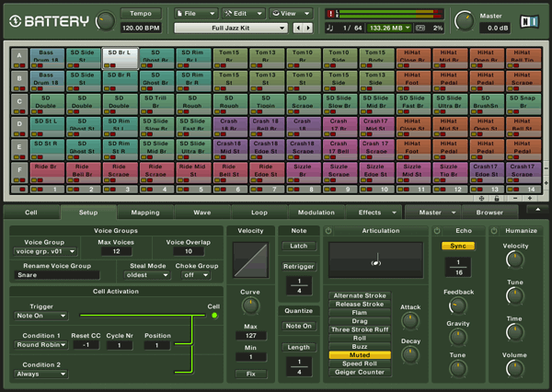Toggle the Note Latch button

[298, 246]
